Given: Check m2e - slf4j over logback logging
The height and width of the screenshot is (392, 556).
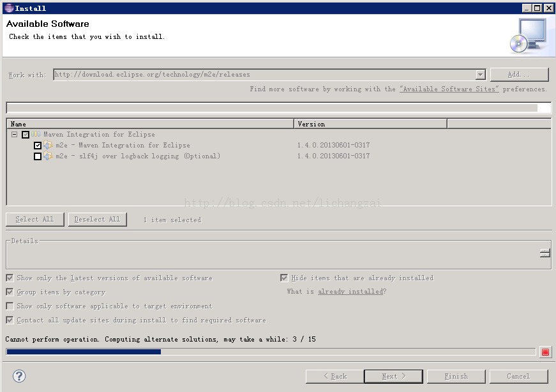Looking at the screenshot, I should click(x=38, y=156).
